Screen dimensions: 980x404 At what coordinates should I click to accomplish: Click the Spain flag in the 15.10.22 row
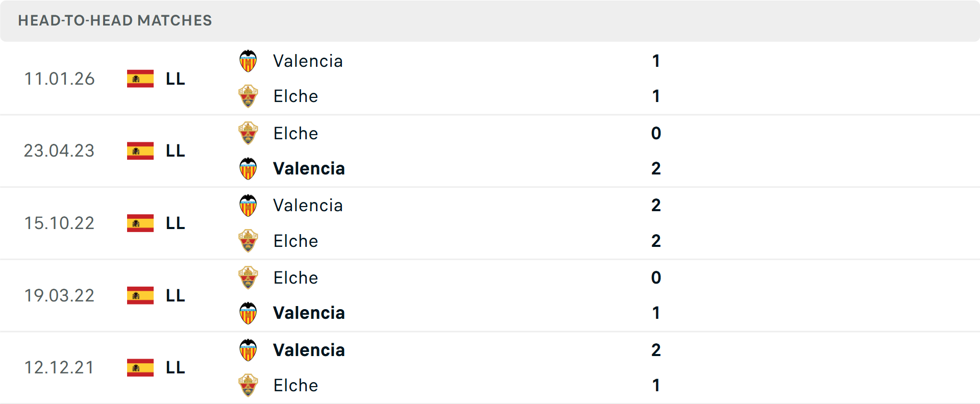[140, 223]
